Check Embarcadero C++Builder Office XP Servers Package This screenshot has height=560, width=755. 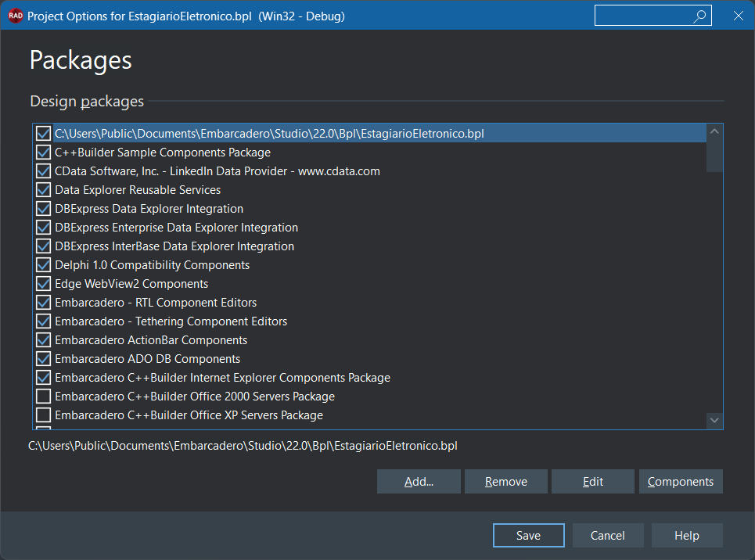pos(44,415)
